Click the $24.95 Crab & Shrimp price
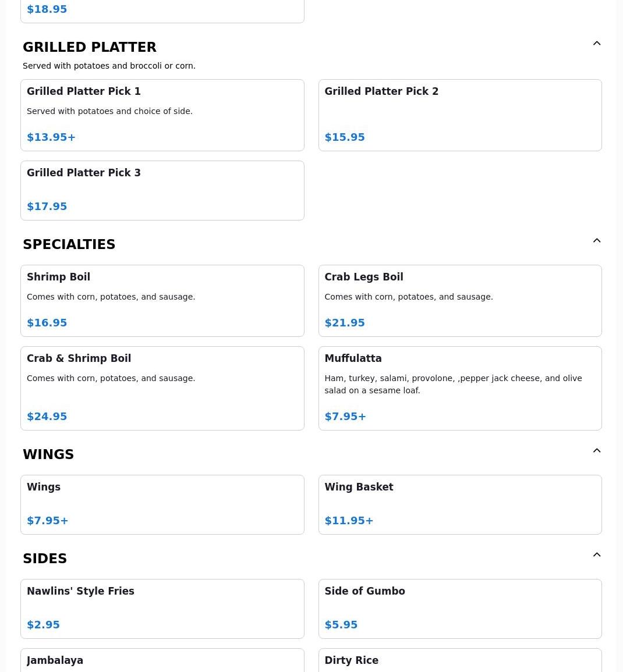The height and width of the screenshot is (672, 623). pyautogui.click(x=47, y=417)
